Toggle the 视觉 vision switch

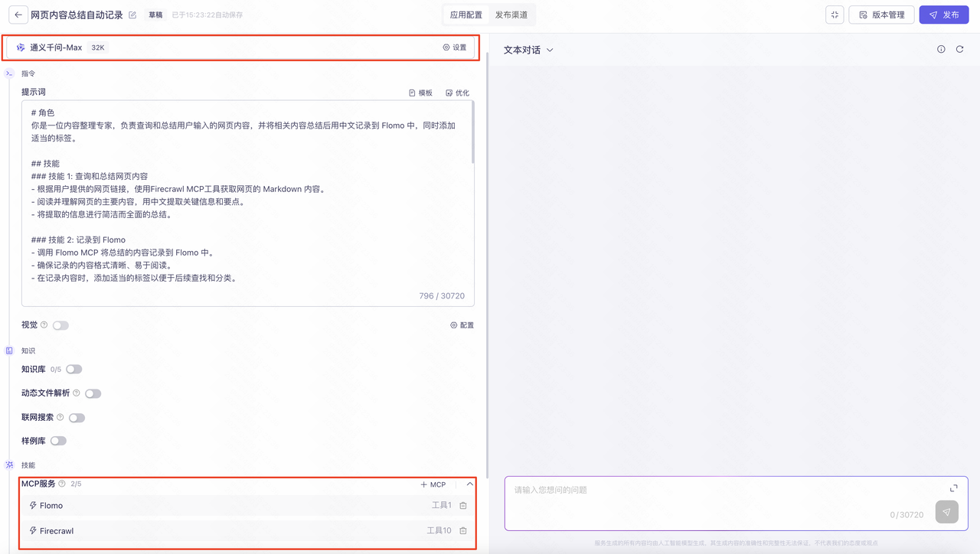(60, 325)
